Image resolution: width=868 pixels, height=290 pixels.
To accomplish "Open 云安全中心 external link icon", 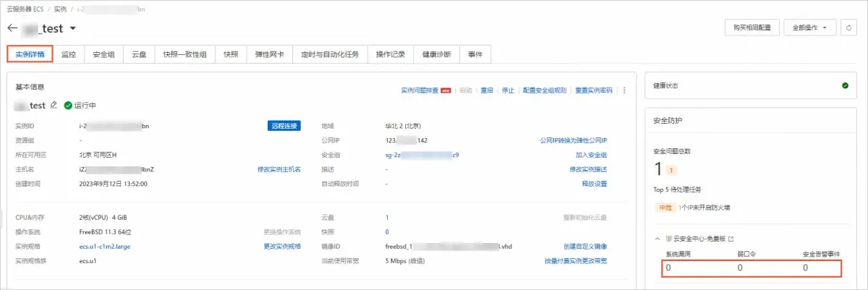I will [x=731, y=239].
